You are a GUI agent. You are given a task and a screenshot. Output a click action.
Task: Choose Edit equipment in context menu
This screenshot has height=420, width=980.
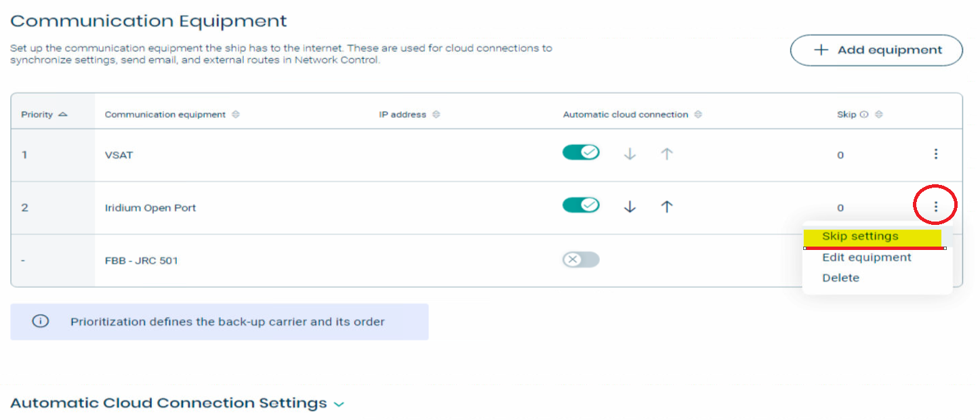tap(867, 257)
